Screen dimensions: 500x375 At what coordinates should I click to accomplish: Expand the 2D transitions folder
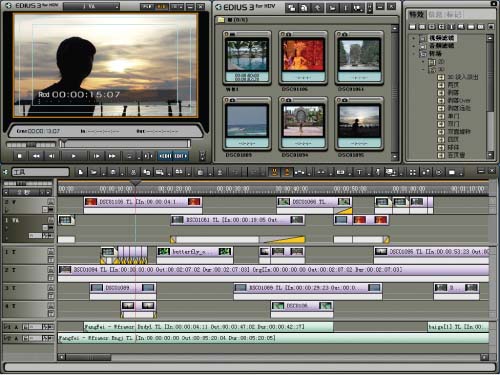[423, 62]
